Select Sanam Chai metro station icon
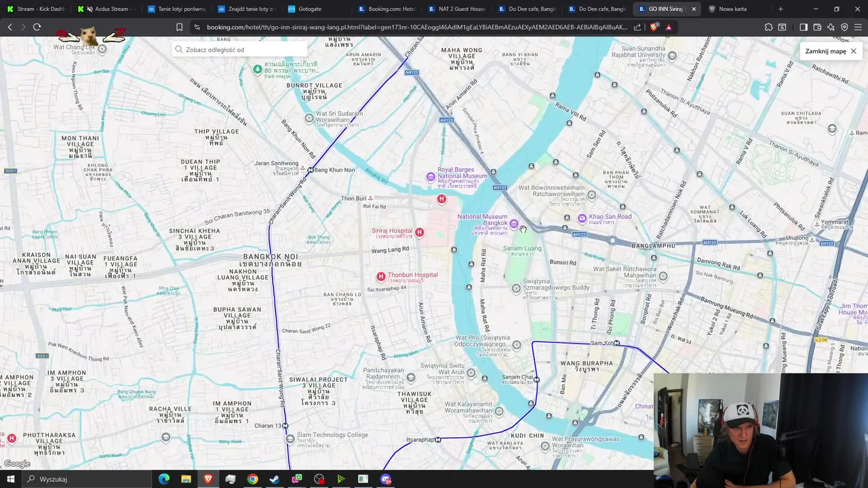Viewport: 868px width, 488px height. 536,380
